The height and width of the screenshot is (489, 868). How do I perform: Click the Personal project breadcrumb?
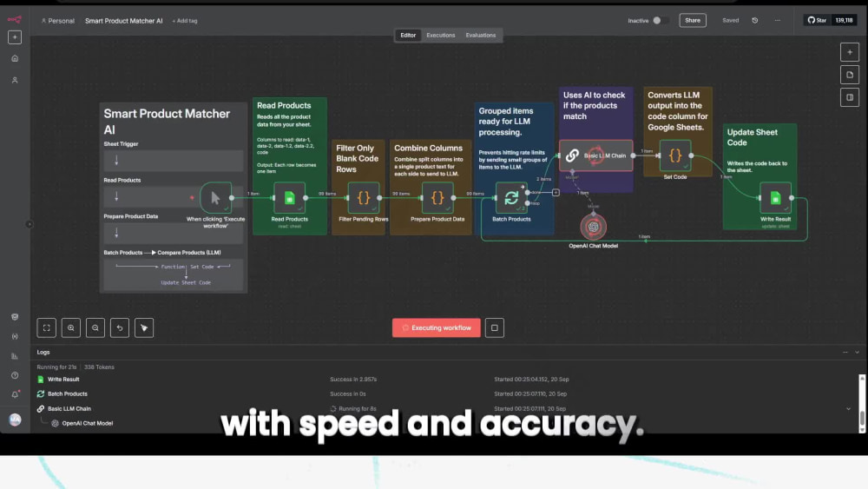57,21
